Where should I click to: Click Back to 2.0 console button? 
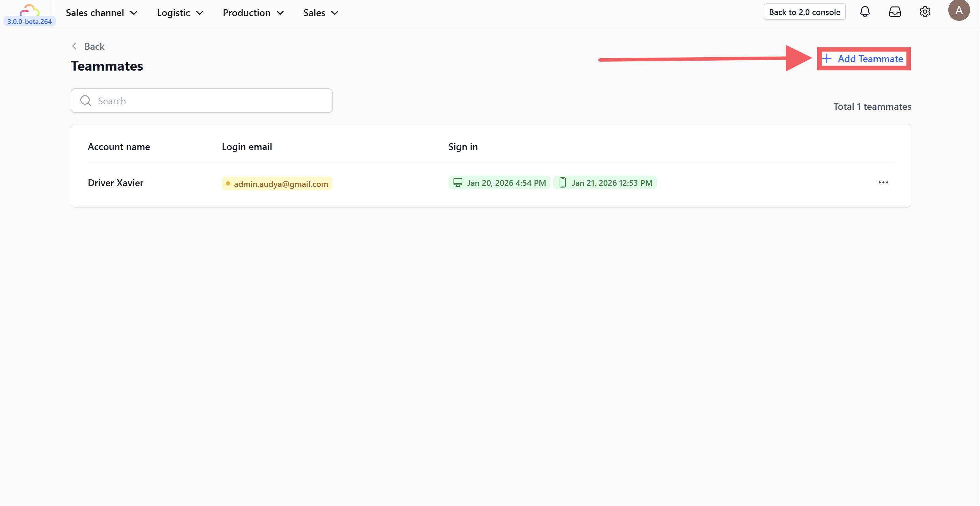804,12
